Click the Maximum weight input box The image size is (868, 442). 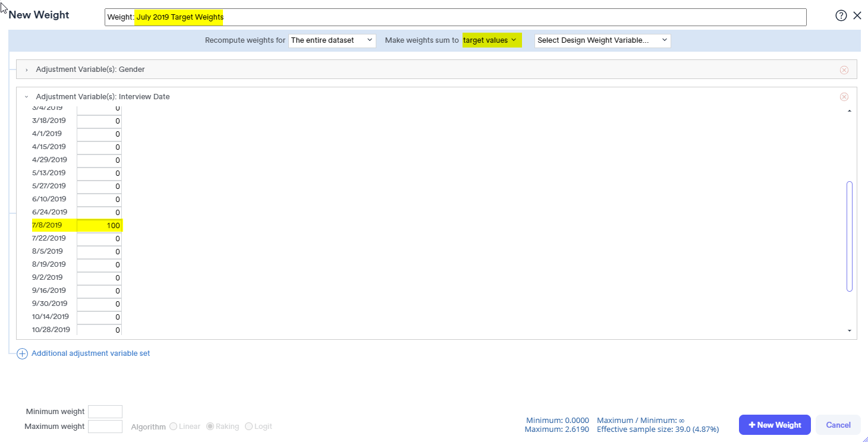point(105,427)
